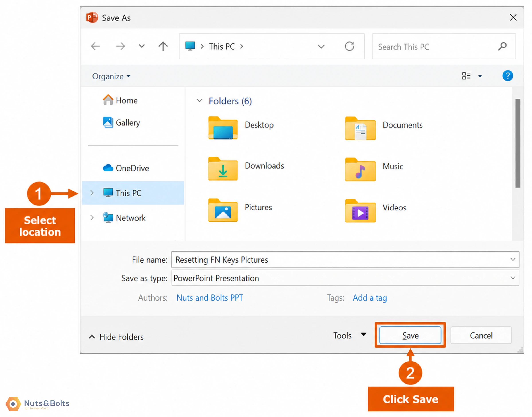Open recent locations chevron beside forward arrow

[x=141, y=46]
